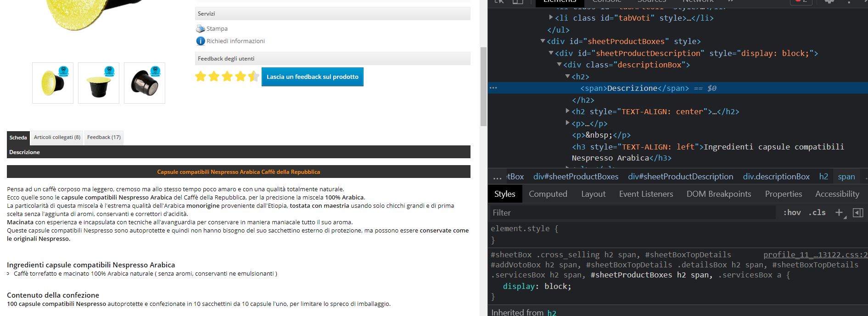Image resolution: width=868 pixels, height=316 pixels.
Task: Open the DOM Breakpoints tab
Action: tap(719, 194)
